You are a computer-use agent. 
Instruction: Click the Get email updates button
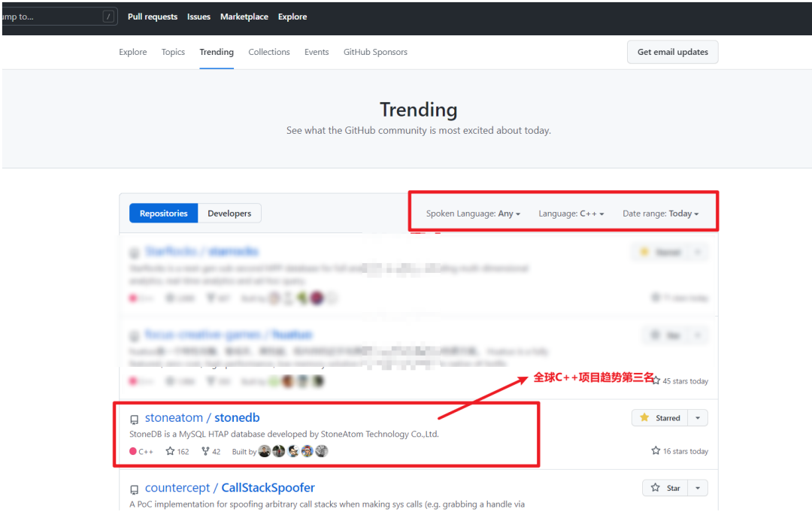click(672, 52)
